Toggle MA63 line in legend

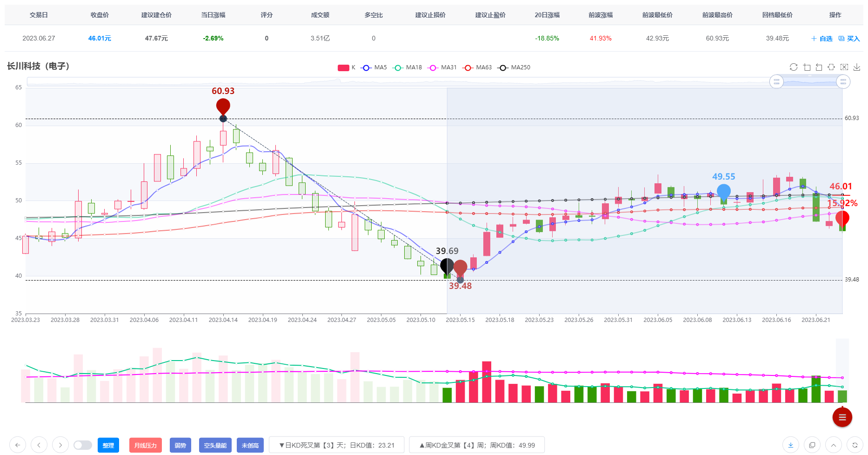tap(477, 67)
